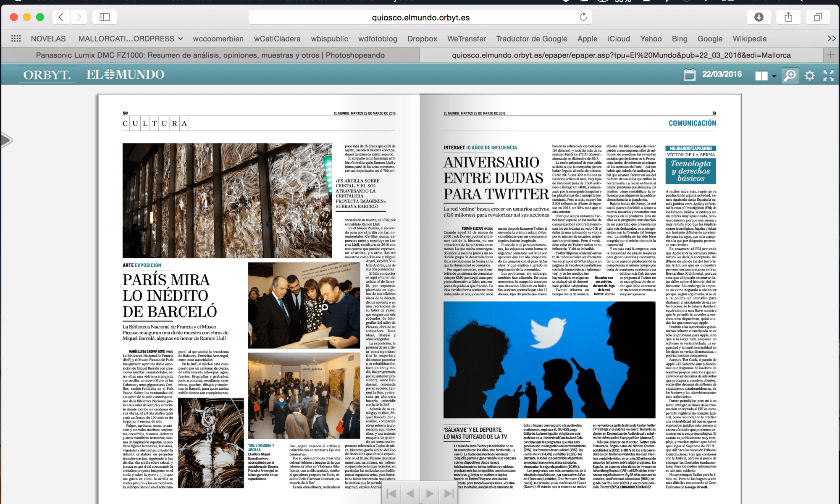The image size is (840, 504).
Task: Expand the left side panel arrow
Action: 6,140
